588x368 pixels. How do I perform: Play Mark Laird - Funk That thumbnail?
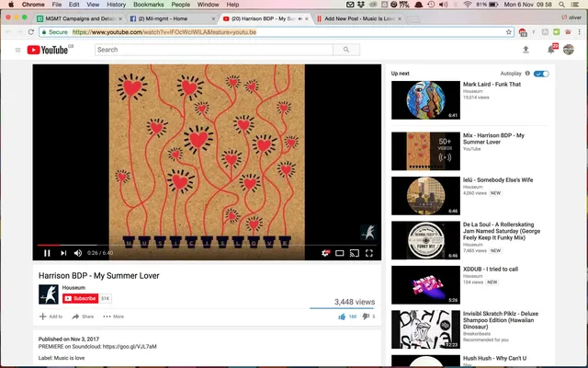click(x=425, y=100)
